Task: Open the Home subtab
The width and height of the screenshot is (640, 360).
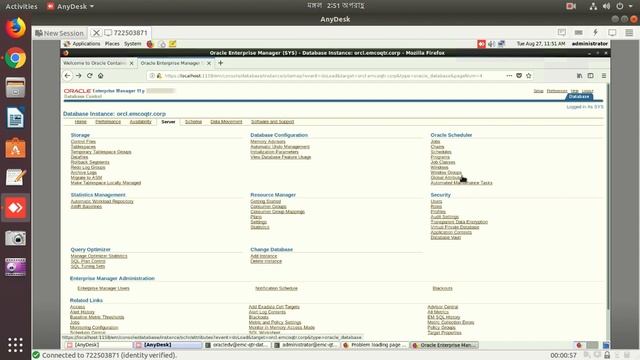Action: point(80,122)
